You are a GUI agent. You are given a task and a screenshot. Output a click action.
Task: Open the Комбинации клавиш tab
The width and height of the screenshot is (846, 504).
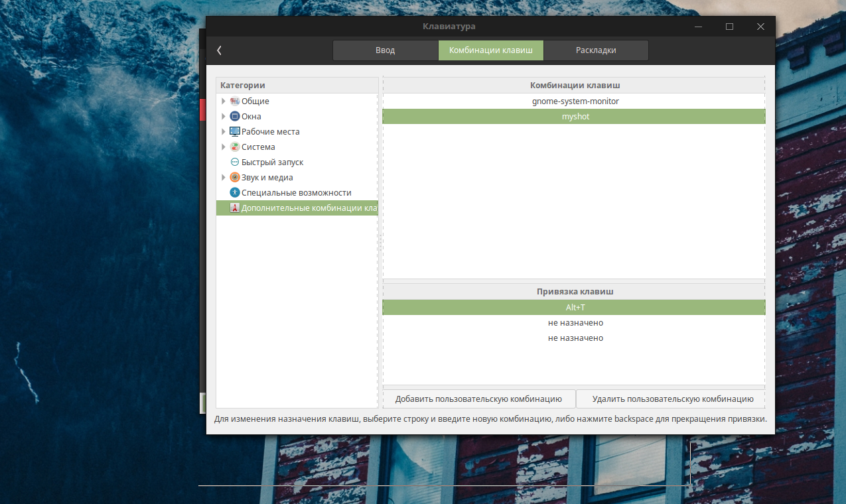491,50
